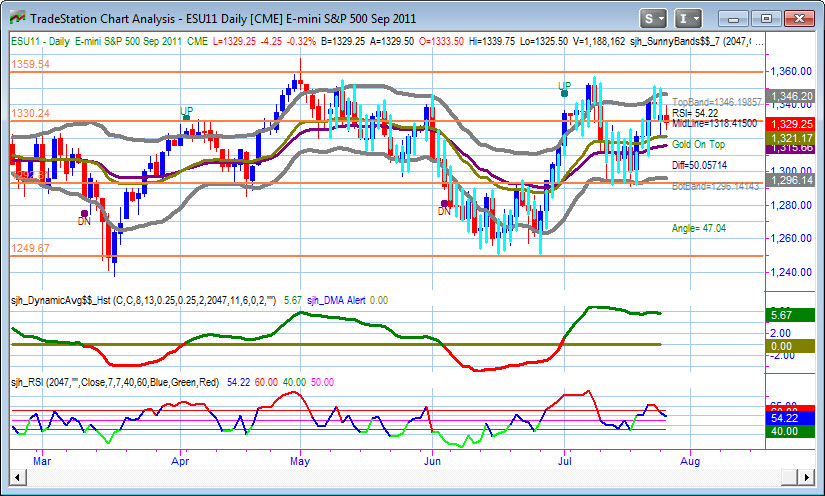Click the left scroll arrow at bottom

pyautogui.click(x=17, y=477)
